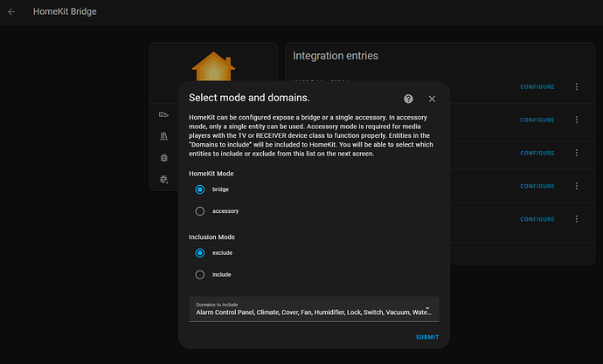Select the accessory HomeKit mode
The height and width of the screenshot is (364, 603).
(199, 211)
